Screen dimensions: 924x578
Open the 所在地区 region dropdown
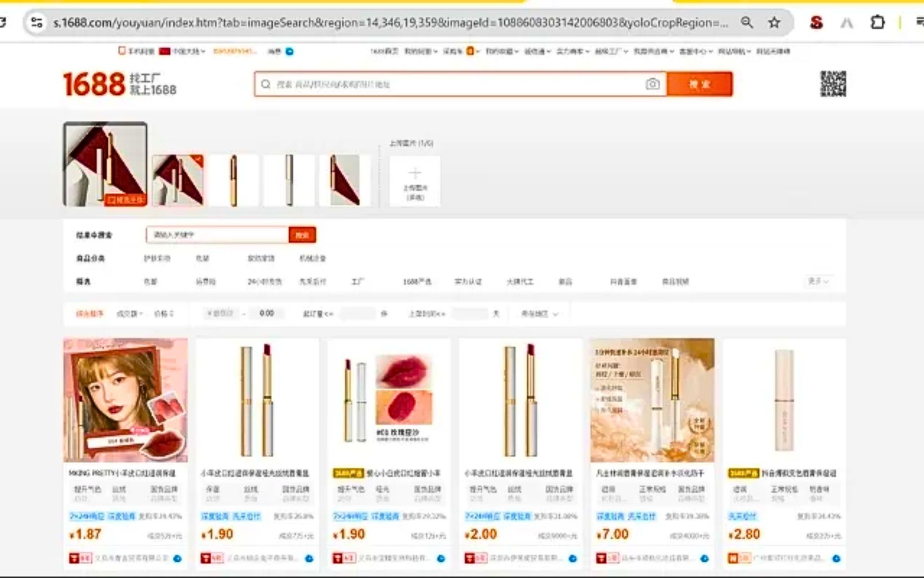tap(539, 314)
